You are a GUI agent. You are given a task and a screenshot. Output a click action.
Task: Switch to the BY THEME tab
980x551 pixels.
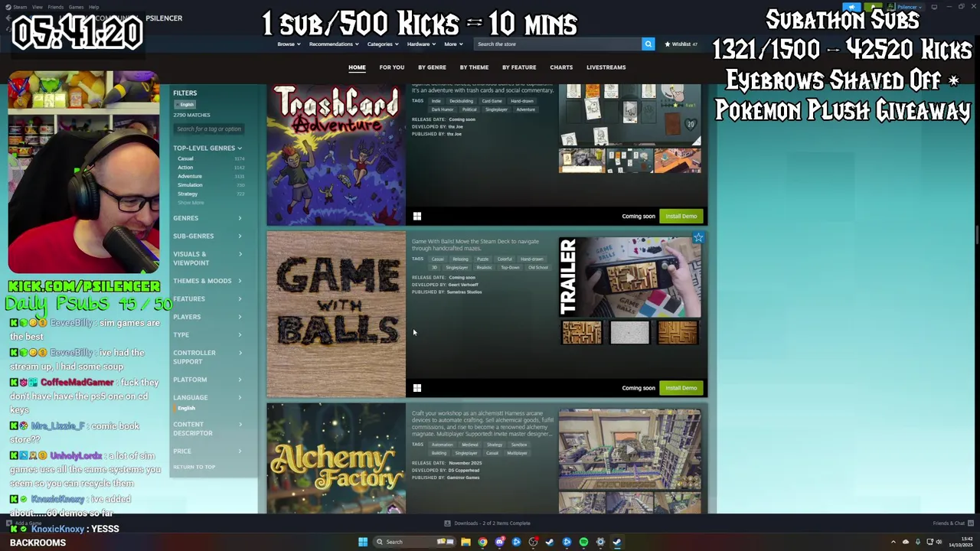click(474, 67)
